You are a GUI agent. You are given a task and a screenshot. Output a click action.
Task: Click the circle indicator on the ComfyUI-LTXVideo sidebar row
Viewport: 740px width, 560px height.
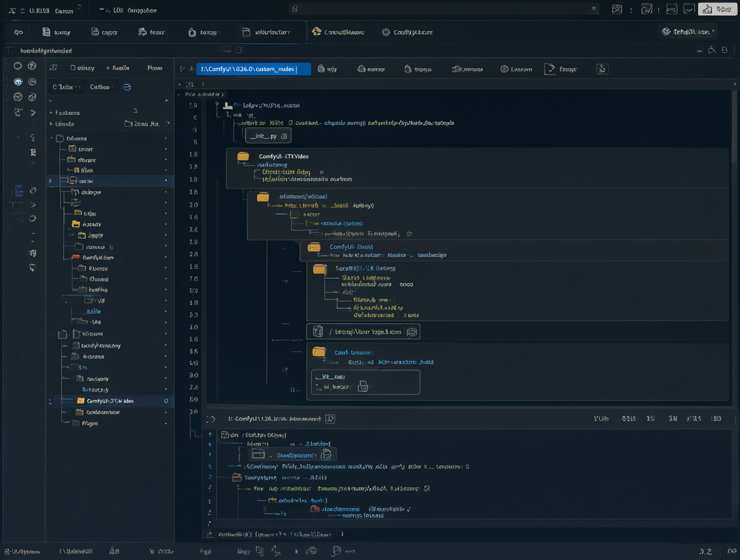pos(166,401)
